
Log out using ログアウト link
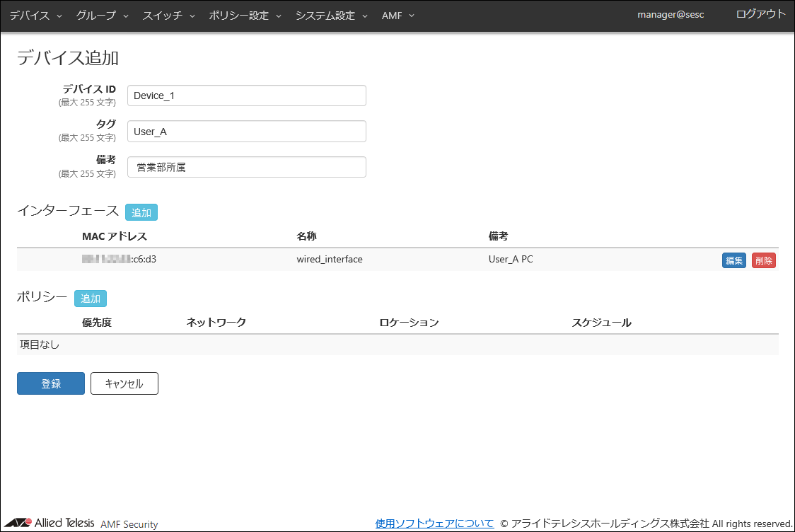[760, 14]
